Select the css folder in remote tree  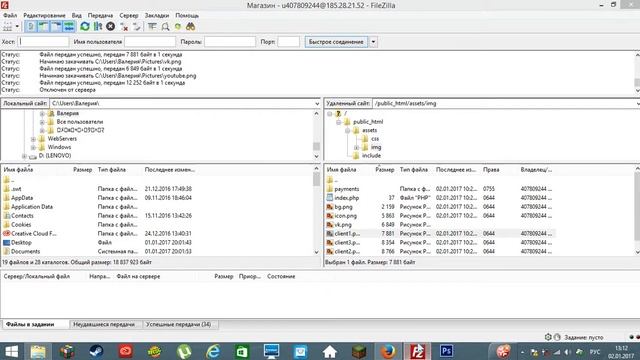coord(375,139)
